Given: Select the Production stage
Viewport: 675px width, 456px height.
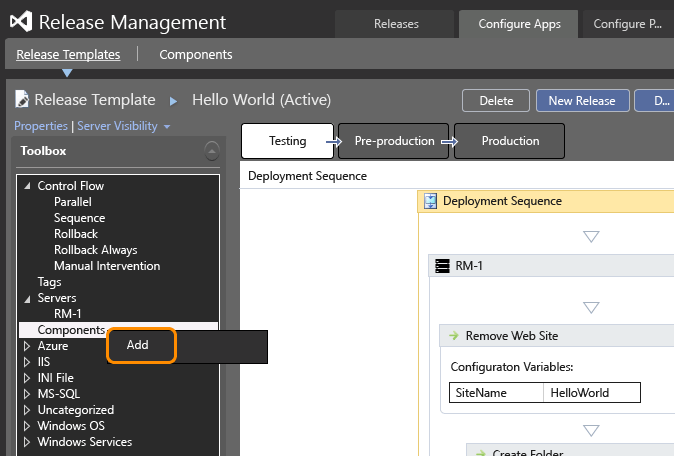Looking at the screenshot, I should tap(510, 141).
